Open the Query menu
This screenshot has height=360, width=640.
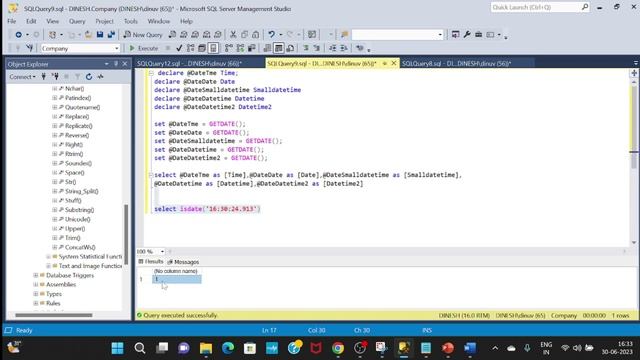[77, 21]
